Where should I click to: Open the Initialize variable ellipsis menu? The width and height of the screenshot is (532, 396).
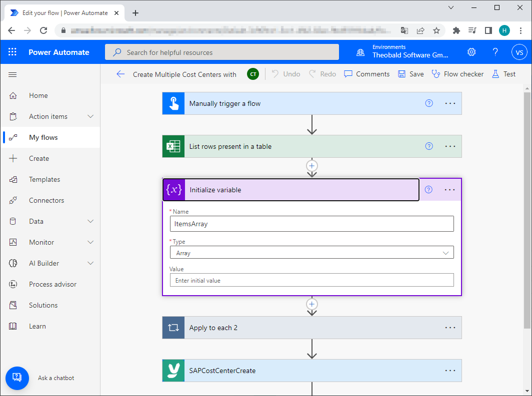tap(450, 190)
